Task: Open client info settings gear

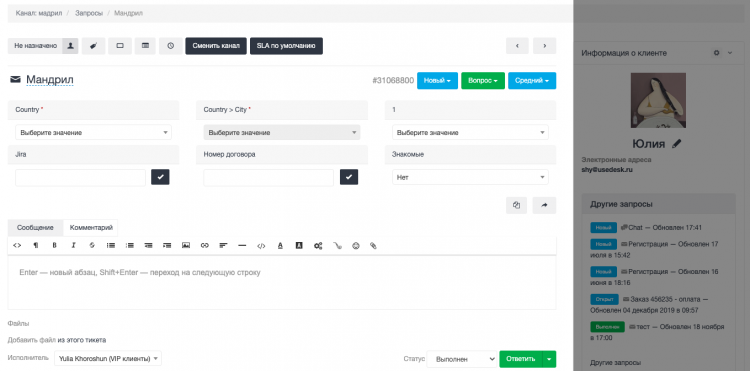Action: click(x=717, y=53)
